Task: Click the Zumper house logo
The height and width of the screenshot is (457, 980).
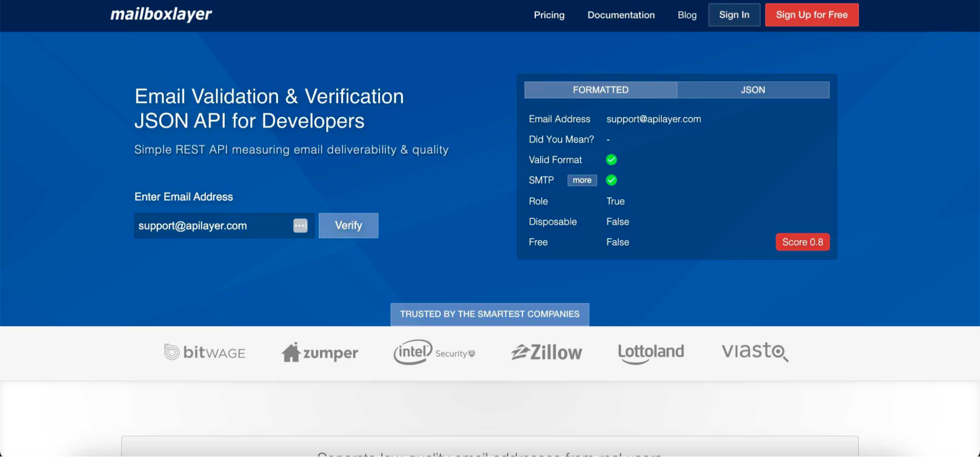Action: pos(320,353)
